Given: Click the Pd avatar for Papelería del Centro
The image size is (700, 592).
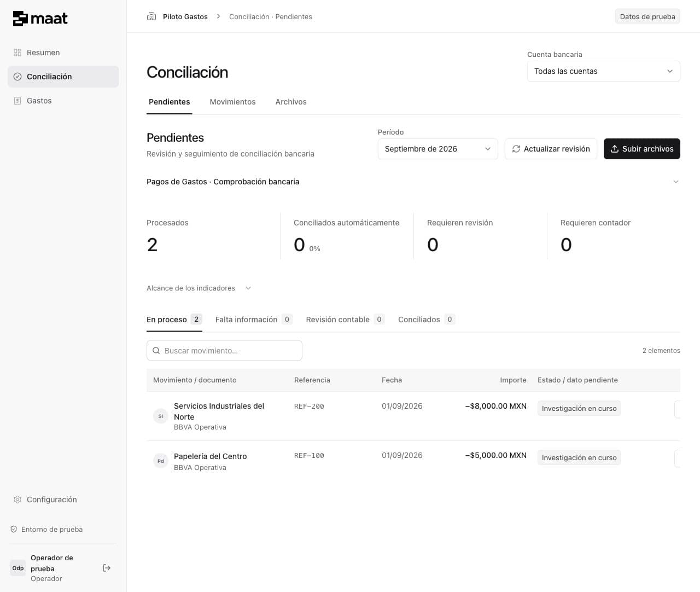Looking at the screenshot, I should point(161,461).
